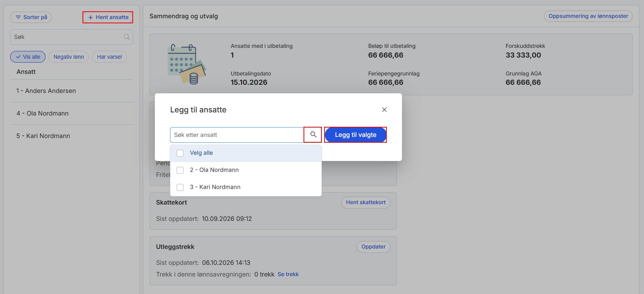Click the Ansatt column header
644x294 pixels.
26,72
